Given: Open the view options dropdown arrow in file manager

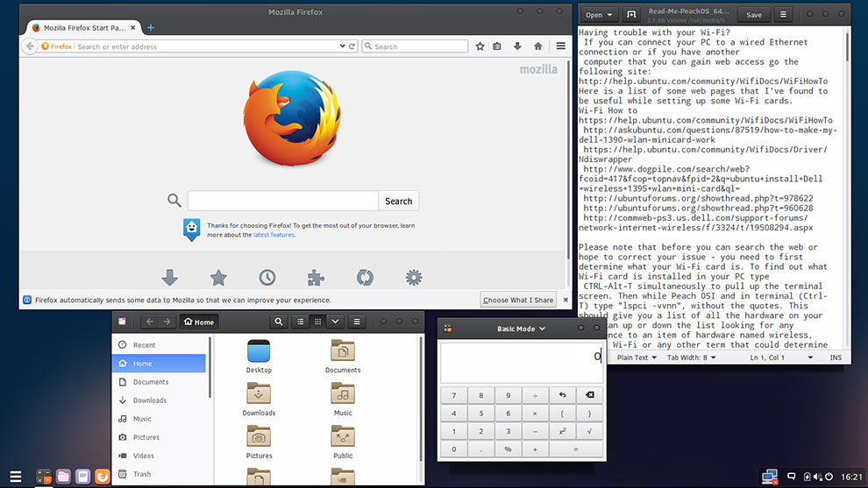Looking at the screenshot, I should click(x=335, y=322).
